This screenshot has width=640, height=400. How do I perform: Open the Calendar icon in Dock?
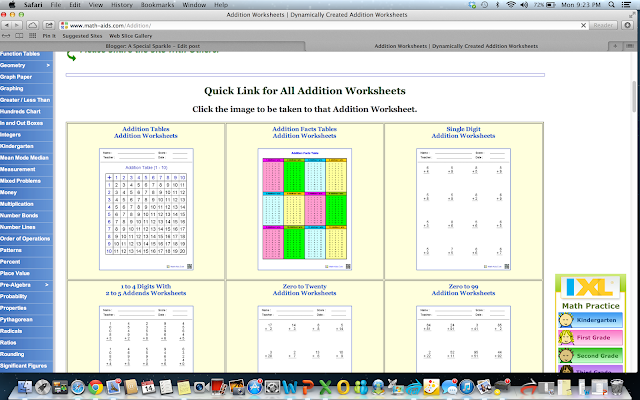coord(148,387)
